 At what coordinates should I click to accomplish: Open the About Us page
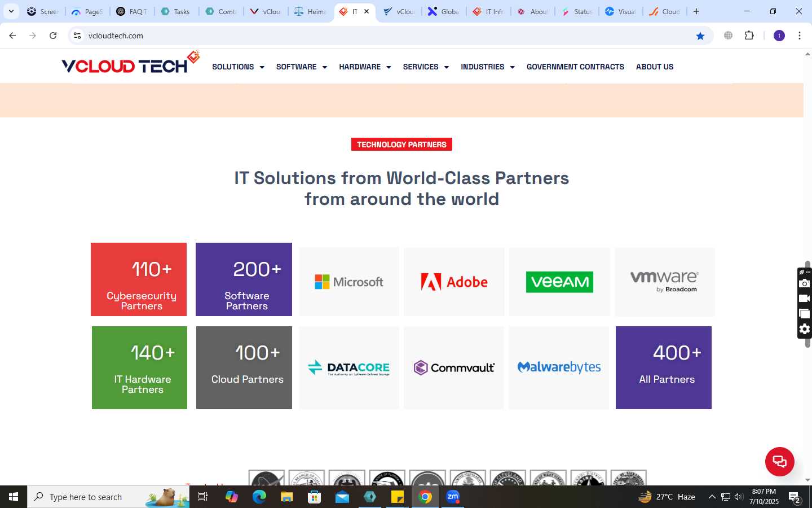point(655,67)
